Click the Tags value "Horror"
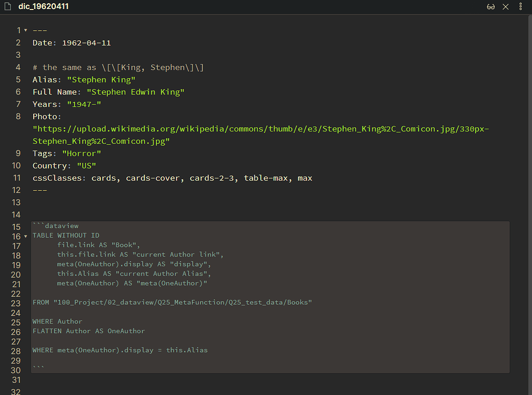 81,153
